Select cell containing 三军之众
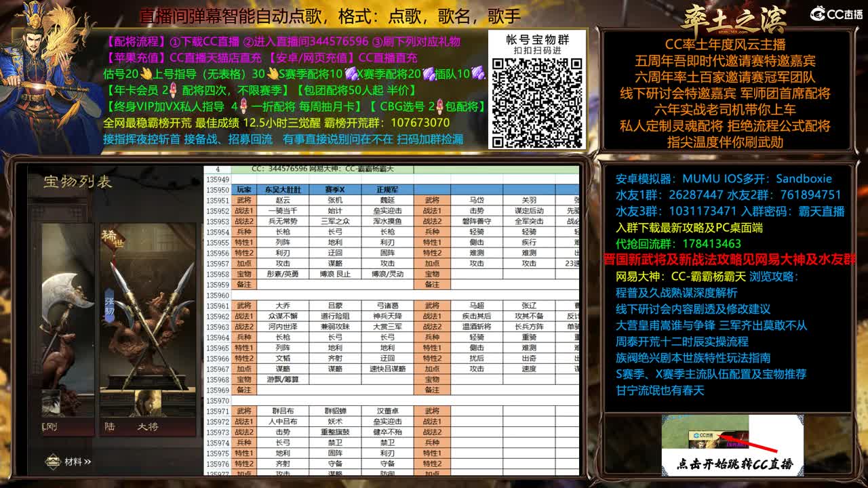Image resolution: width=868 pixels, height=488 pixels. [x=335, y=222]
